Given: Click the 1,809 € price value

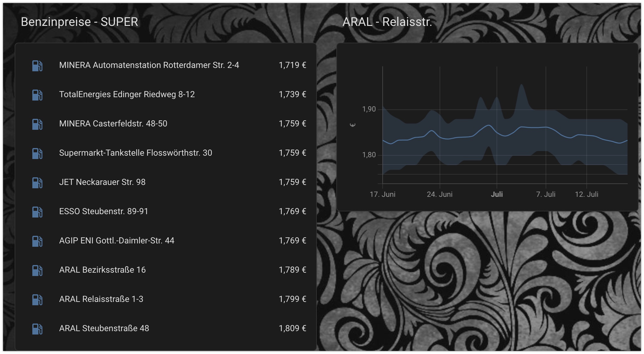Looking at the screenshot, I should pyautogui.click(x=292, y=328).
